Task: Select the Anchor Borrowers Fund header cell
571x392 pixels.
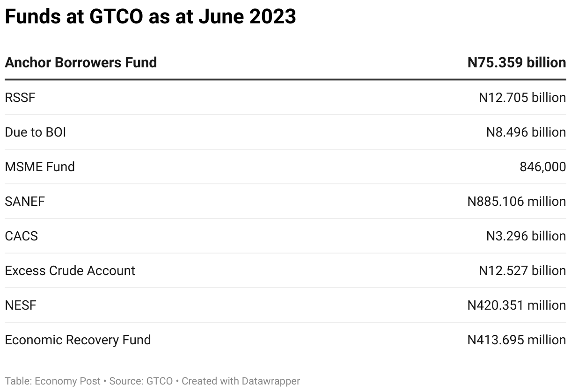Action: coord(81,62)
